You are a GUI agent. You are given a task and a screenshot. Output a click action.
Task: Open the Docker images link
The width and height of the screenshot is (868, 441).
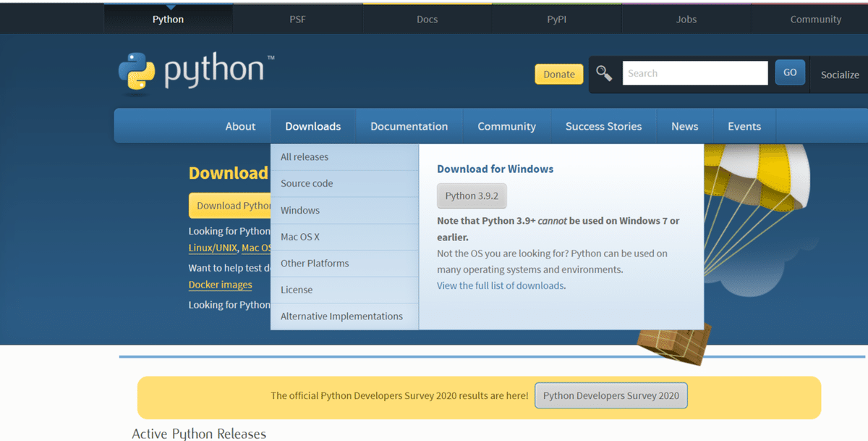[x=221, y=285]
